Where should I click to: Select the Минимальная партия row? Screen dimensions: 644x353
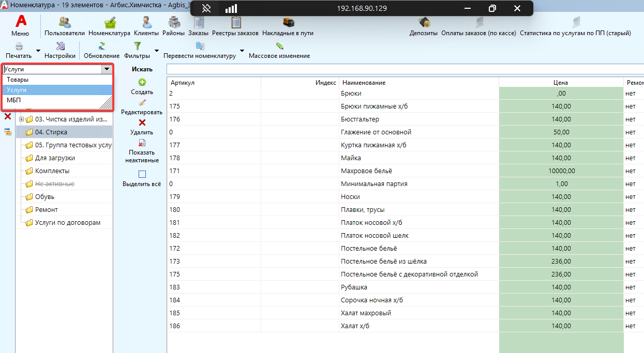click(406, 184)
